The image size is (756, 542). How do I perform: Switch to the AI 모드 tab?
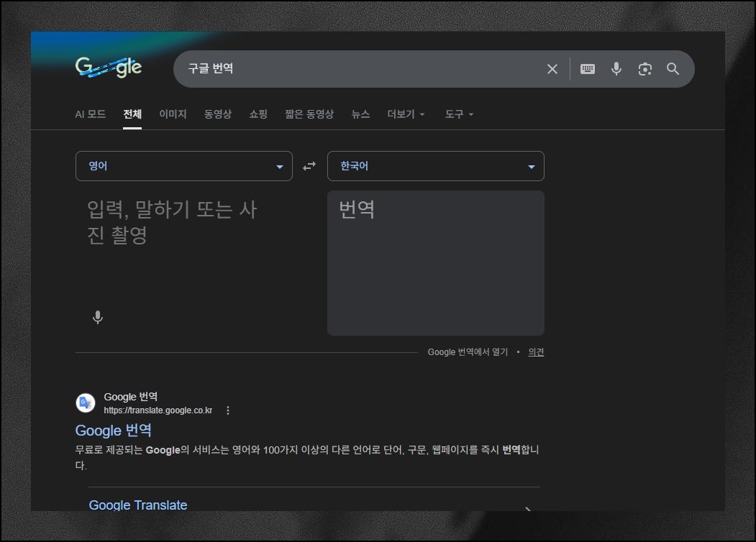tap(90, 114)
